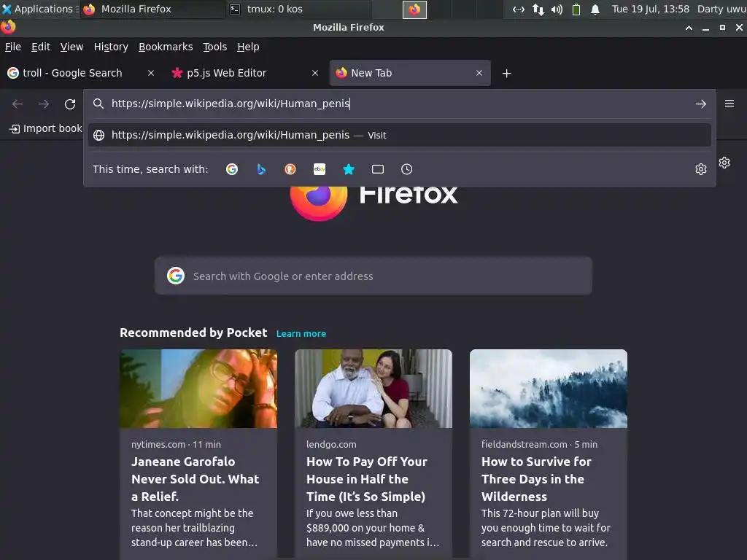Click the Go arrow in address bar

[x=701, y=104]
